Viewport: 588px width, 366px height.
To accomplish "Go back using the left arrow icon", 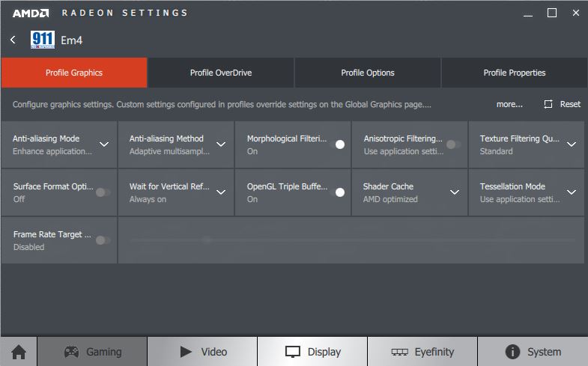I will click(x=13, y=40).
